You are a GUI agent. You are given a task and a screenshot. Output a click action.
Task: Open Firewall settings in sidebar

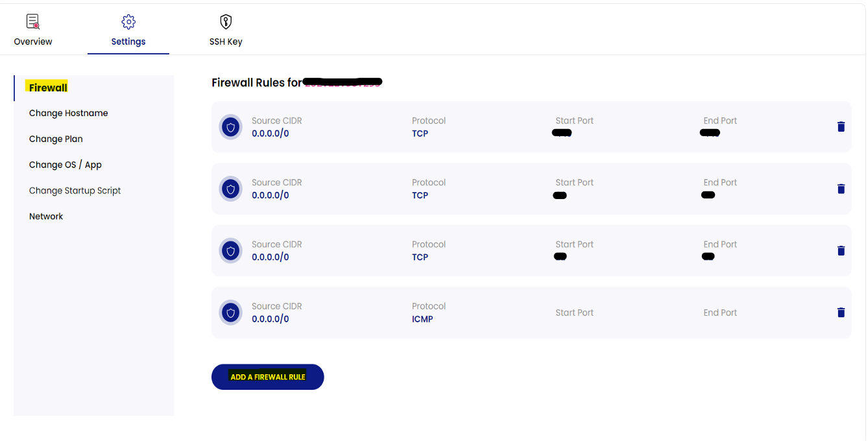tap(48, 88)
